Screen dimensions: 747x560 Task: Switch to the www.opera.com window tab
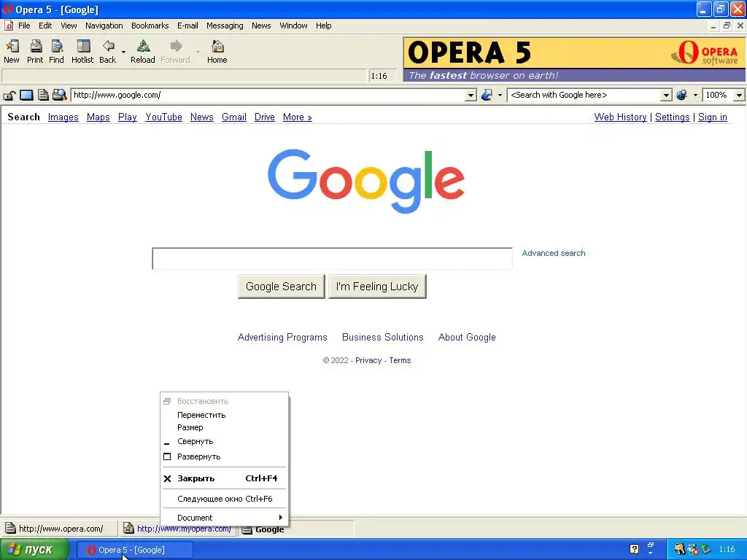pyautogui.click(x=60, y=529)
